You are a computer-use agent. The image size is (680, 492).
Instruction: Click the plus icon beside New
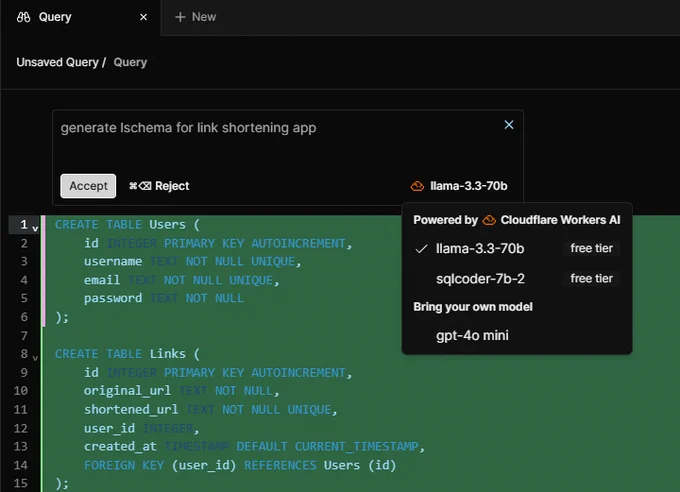[x=180, y=17]
